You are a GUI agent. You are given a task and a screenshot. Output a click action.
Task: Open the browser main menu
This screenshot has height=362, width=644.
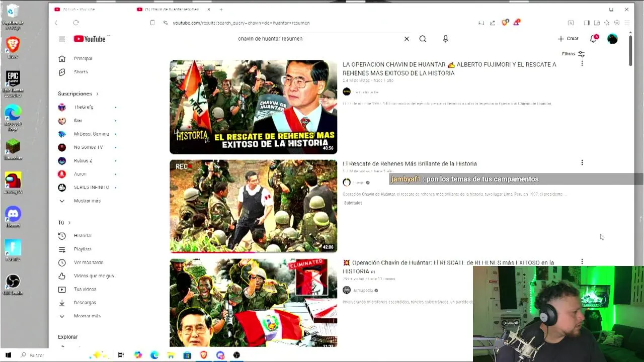627,23
